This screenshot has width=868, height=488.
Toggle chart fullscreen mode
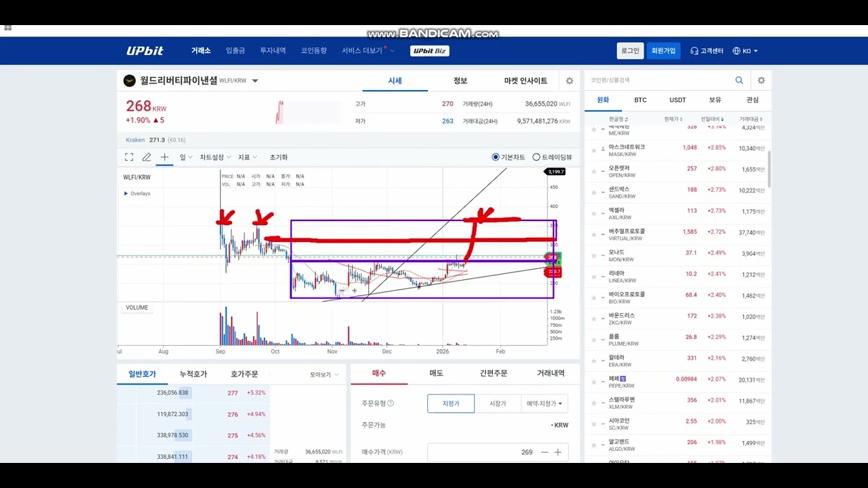(129, 157)
